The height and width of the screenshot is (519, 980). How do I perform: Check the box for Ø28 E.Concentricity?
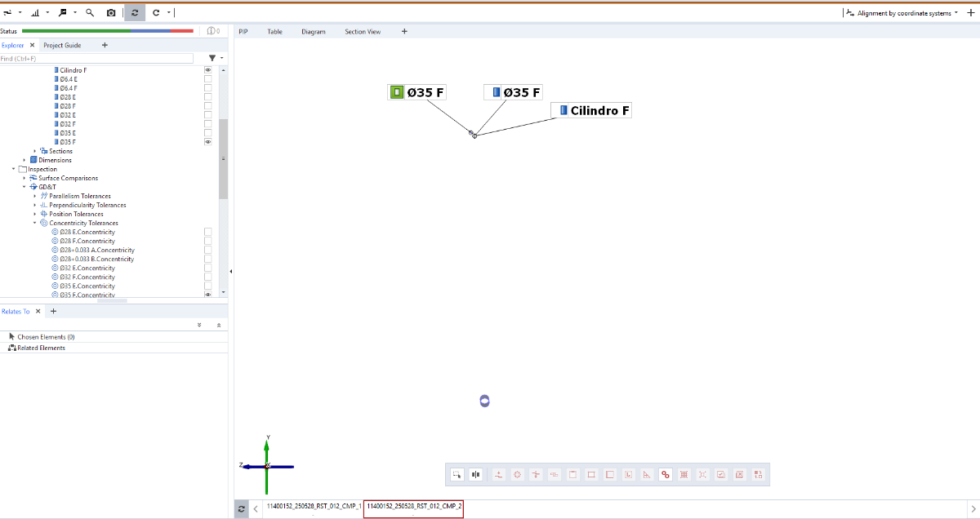click(207, 232)
